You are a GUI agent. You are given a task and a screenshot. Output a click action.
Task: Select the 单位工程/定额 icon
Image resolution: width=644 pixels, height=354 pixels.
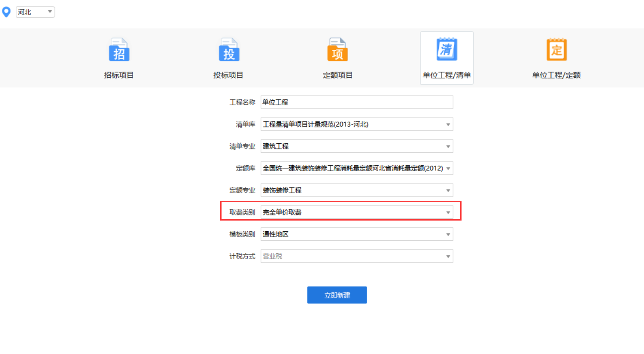[x=556, y=49]
